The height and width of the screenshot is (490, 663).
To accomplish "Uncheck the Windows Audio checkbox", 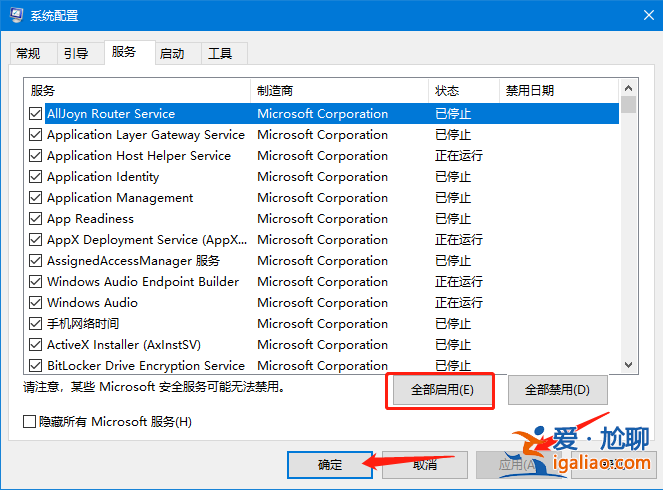I will (36, 302).
